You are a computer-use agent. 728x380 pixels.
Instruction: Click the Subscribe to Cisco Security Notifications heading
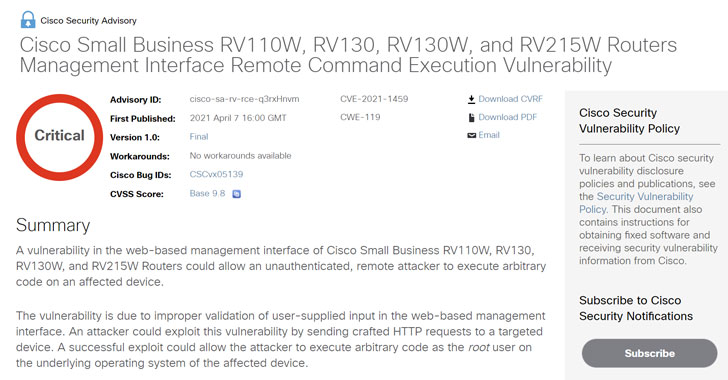click(636, 308)
